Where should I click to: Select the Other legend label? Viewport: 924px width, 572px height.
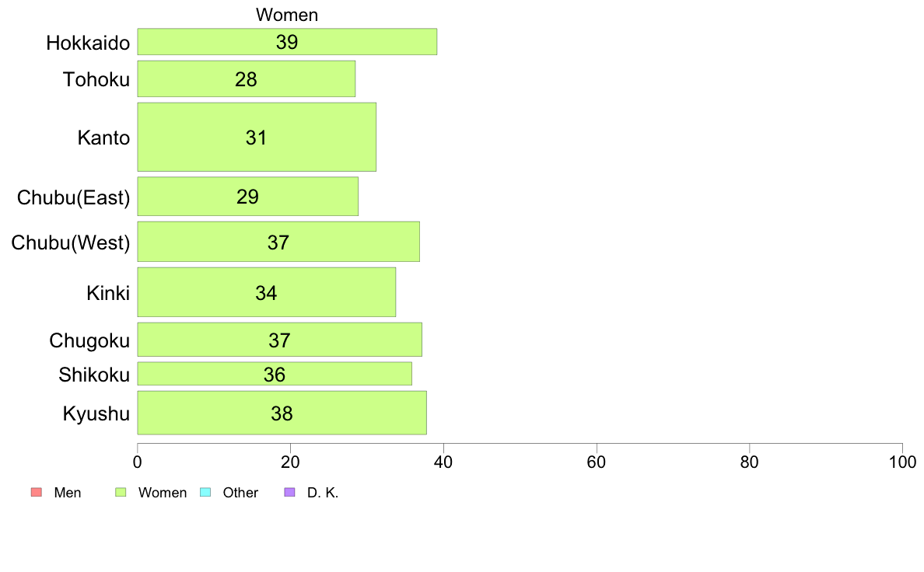coord(240,493)
